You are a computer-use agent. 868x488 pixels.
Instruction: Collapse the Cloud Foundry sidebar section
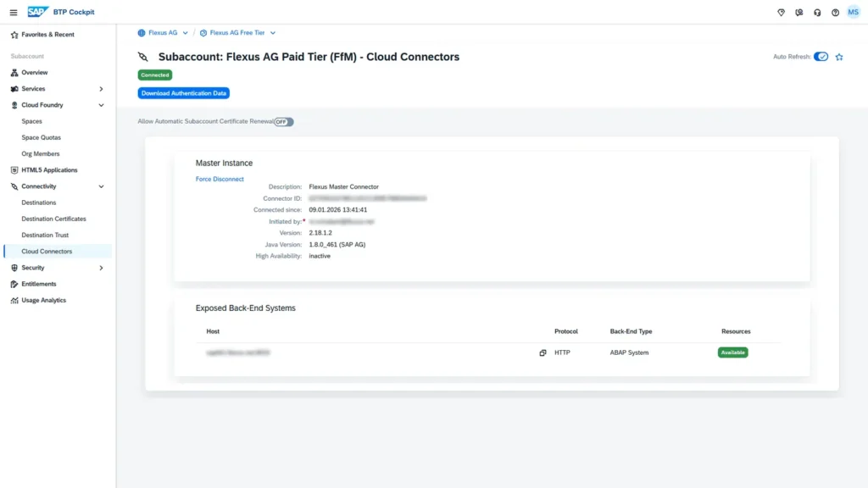coord(101,105)
